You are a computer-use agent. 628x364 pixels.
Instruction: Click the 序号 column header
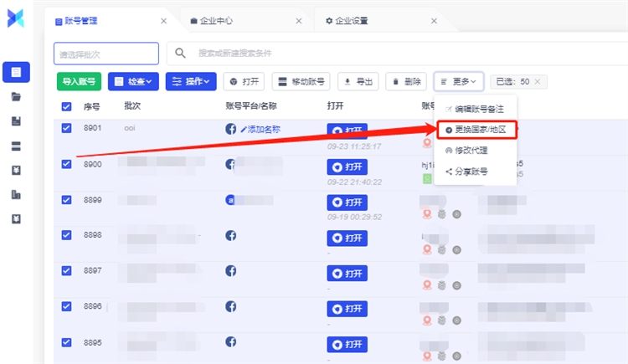92,106
